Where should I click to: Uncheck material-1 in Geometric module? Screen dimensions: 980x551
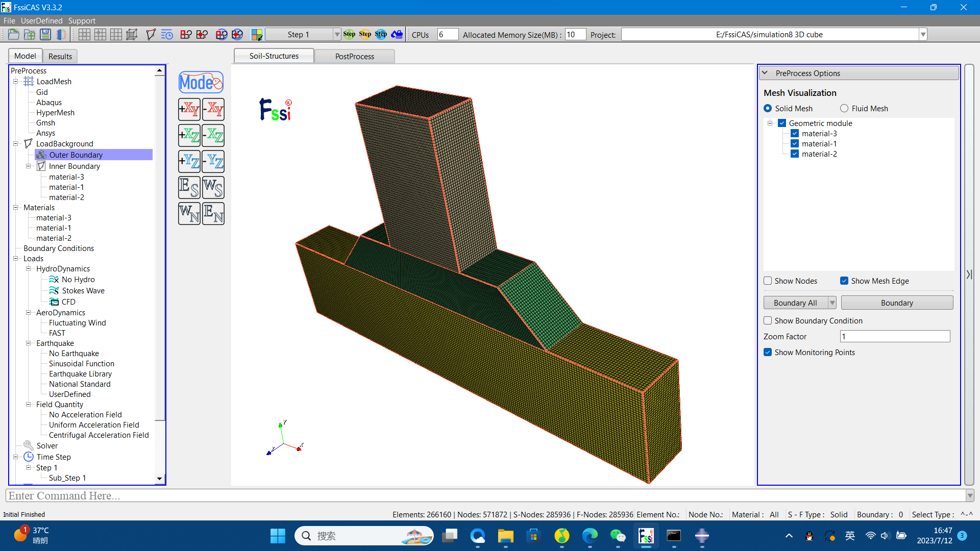pyautogui.click(x=795, y=143)
